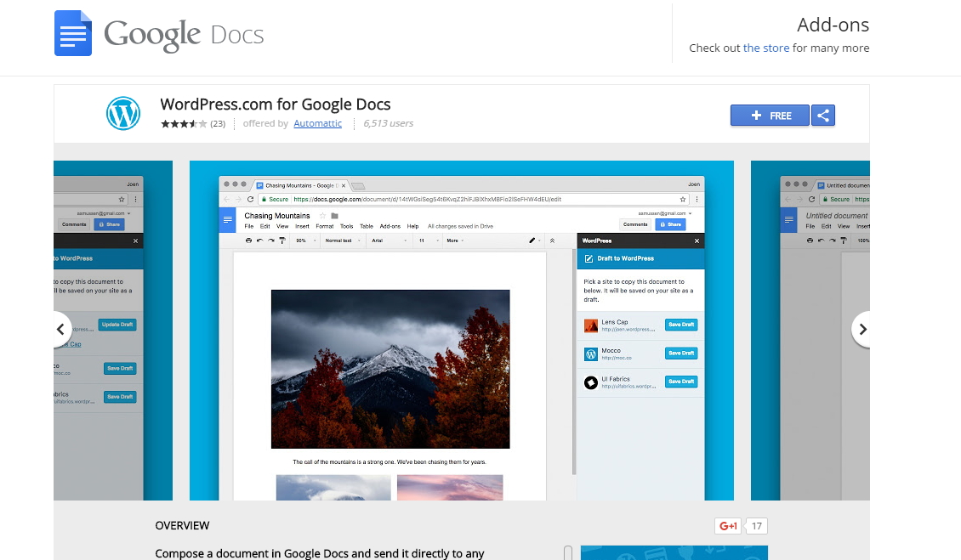This screenshot has width=961, height=560.
Task: Click UI Fabrics site icon in sidebar
Action: (591, 383)
